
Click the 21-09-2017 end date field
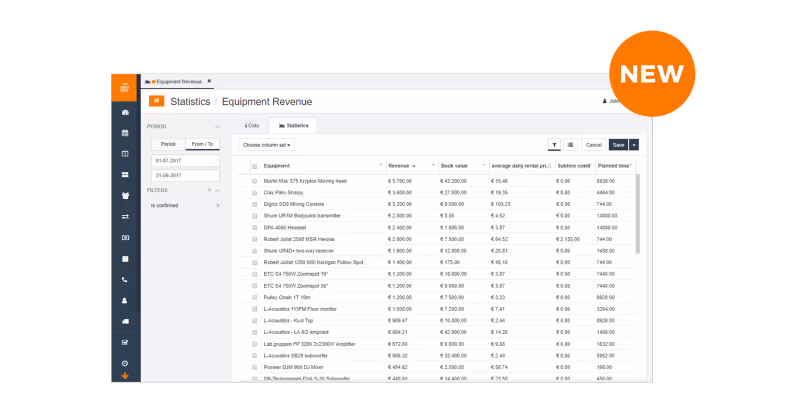point(186,175)
